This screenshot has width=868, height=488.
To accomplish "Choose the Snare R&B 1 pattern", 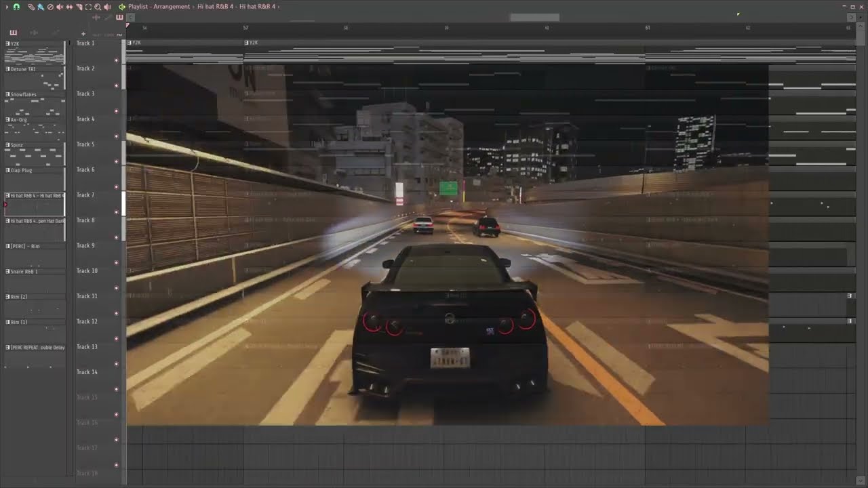I will [x=35, y=280].
